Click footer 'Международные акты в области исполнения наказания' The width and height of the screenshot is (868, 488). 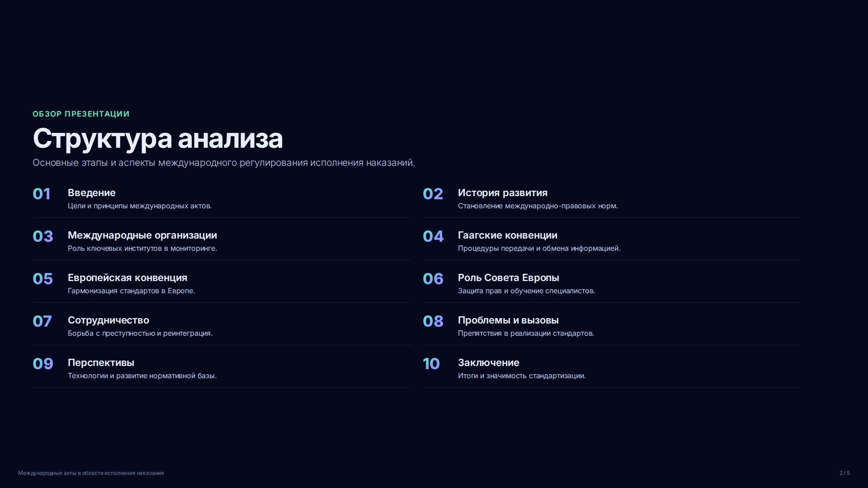coord(91,473)
